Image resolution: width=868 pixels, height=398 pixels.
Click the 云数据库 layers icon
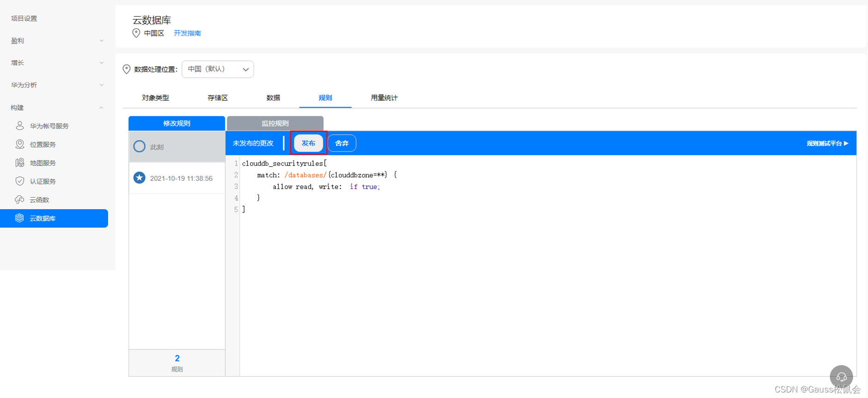pos(19,218)
